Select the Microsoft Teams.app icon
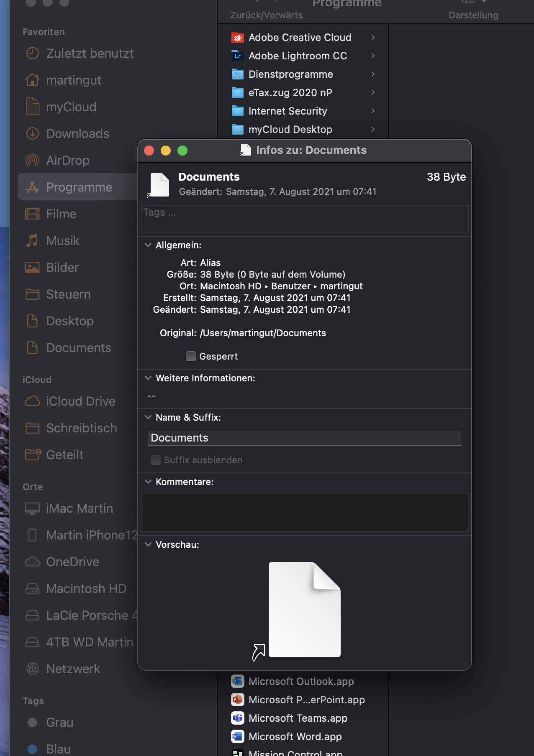The image size is (534, 756). tap(238, 718)
